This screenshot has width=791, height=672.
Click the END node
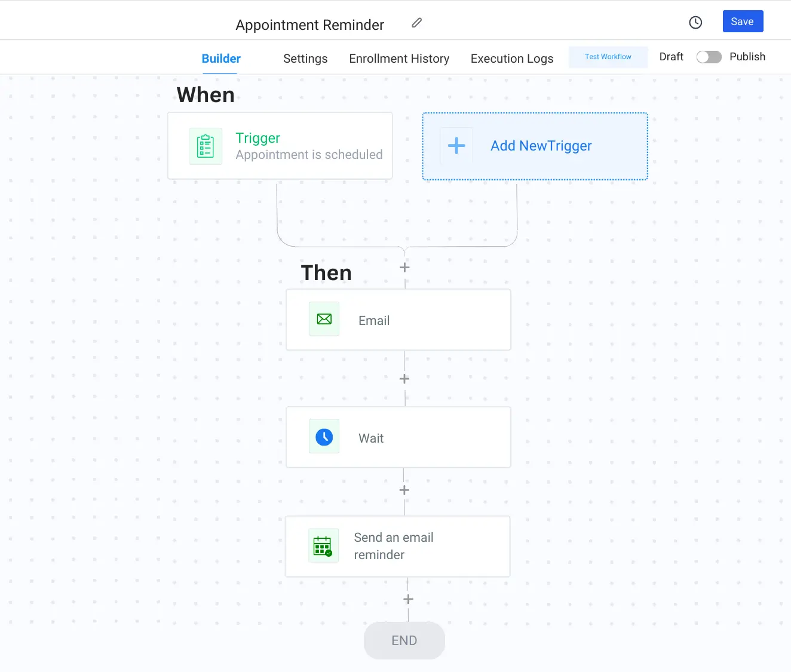[x=404, y=640]
